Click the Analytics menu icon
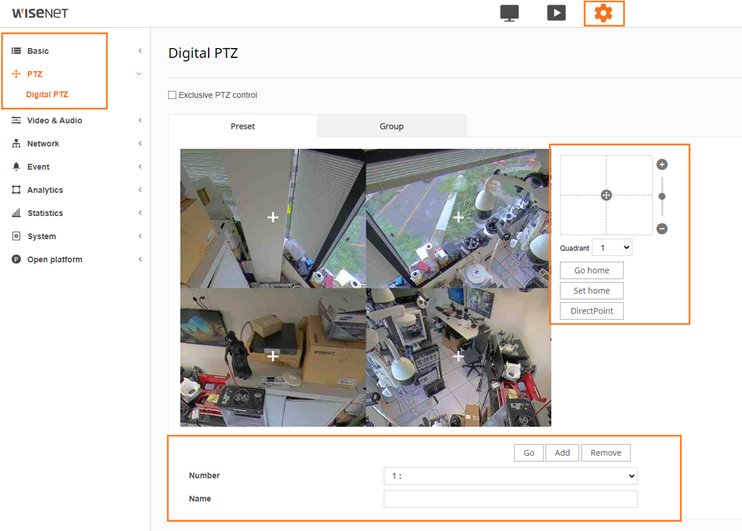The height and width of the screenshot is (531, 742). [16, 190]
